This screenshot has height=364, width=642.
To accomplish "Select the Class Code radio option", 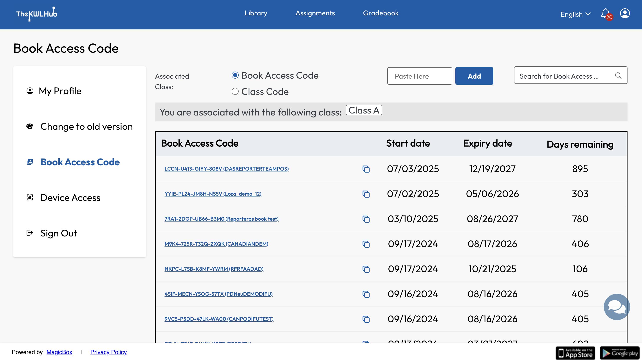I will click(235, 92).
